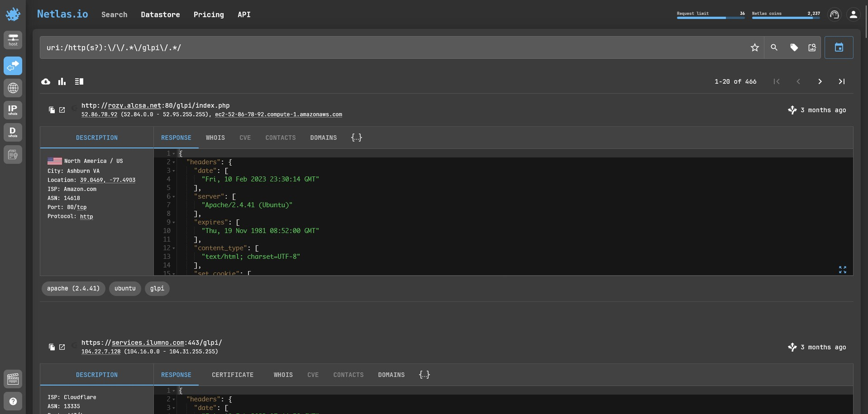Viewport: 868px width, 414px height.
Task: Switch to the DOMAINS tab for rozy.alcsa.net
Action: click(x=324, y=138)
